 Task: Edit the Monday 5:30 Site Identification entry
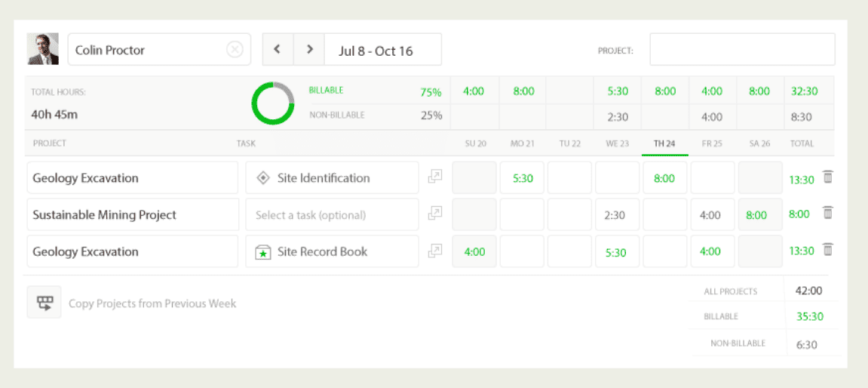pos(522,178)
